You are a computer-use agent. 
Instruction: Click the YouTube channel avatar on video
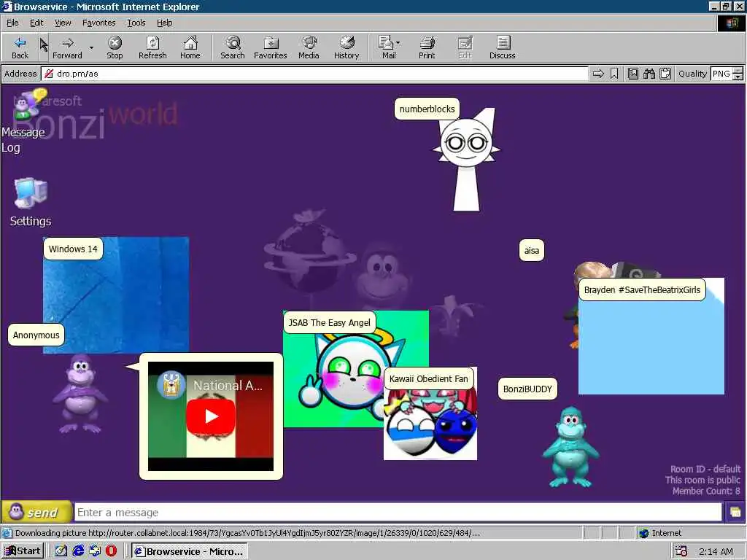[171, 385]
